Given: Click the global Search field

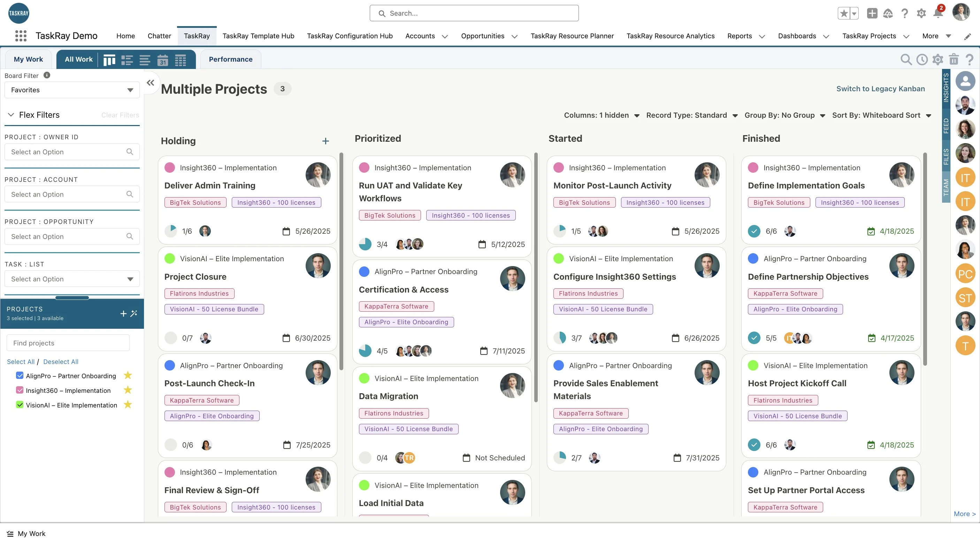Looking at the screenshot, I should click(474, 13).
